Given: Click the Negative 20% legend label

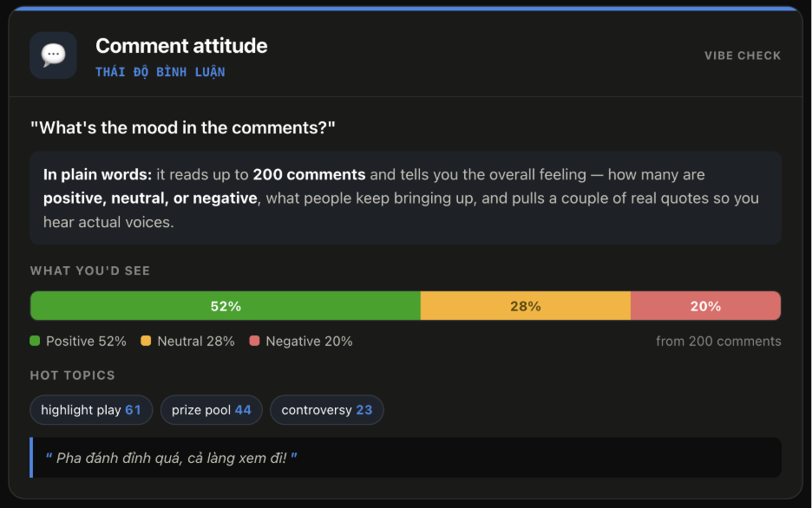Looking at the screenshot, I should point(309,342).
